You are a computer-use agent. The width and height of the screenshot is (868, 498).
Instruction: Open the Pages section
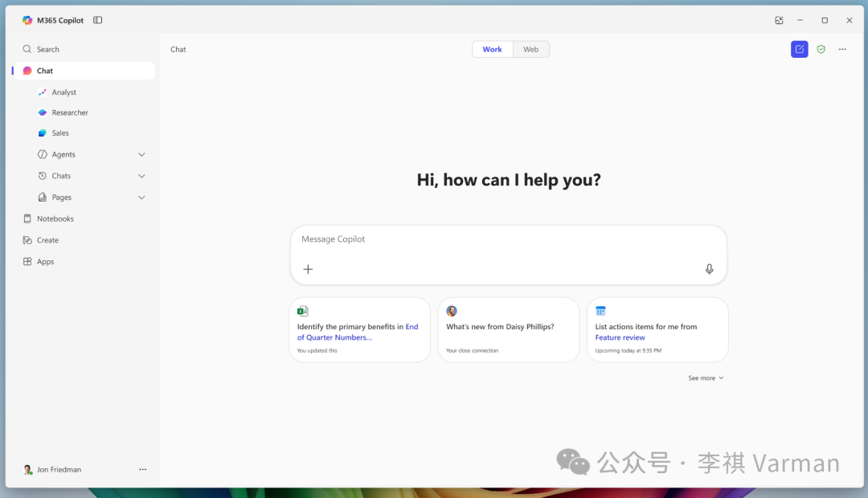click(61, 198)
